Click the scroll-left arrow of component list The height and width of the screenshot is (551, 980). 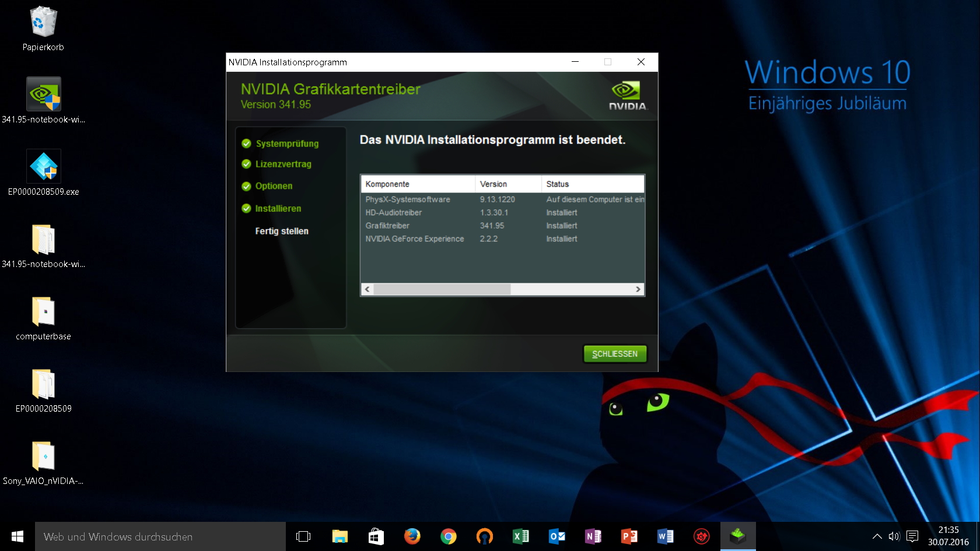(x=367, y=289)
